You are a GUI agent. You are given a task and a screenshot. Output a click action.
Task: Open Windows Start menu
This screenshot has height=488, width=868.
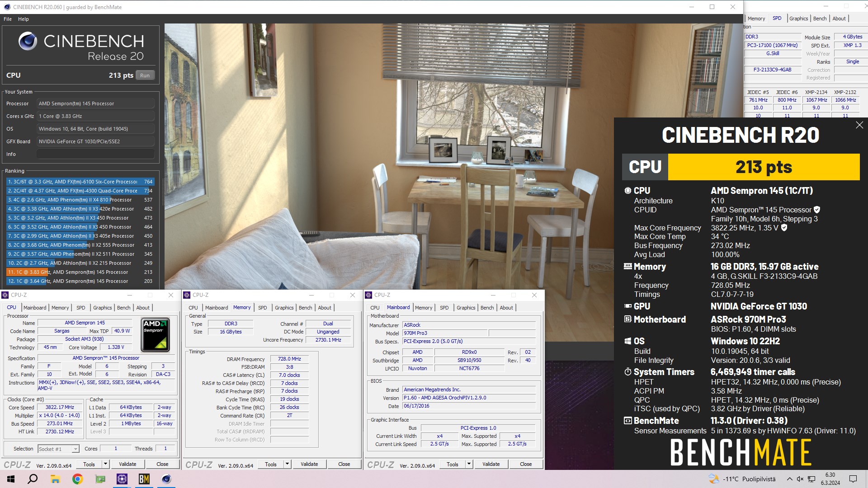(x=11, y=479)
